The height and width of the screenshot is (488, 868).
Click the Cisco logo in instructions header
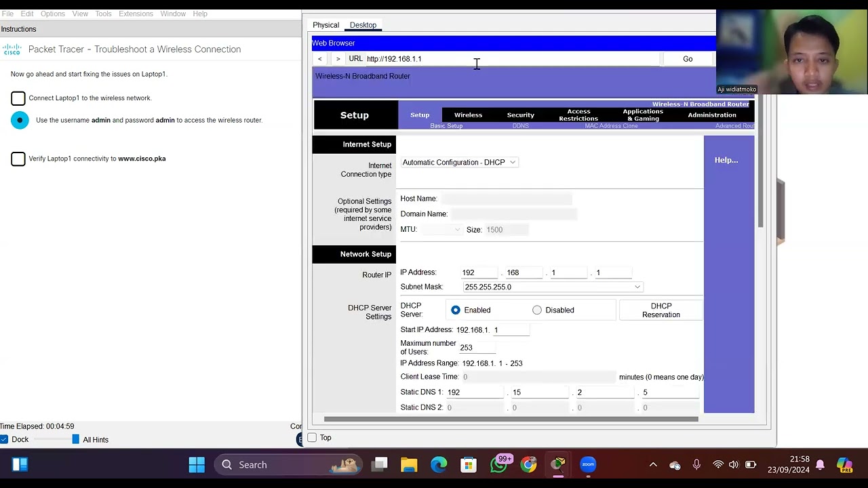[12, 49]
